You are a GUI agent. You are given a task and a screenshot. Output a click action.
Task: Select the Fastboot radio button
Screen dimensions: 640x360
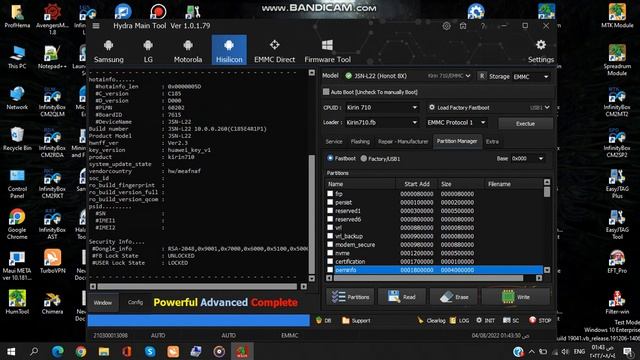click(330, 158)
